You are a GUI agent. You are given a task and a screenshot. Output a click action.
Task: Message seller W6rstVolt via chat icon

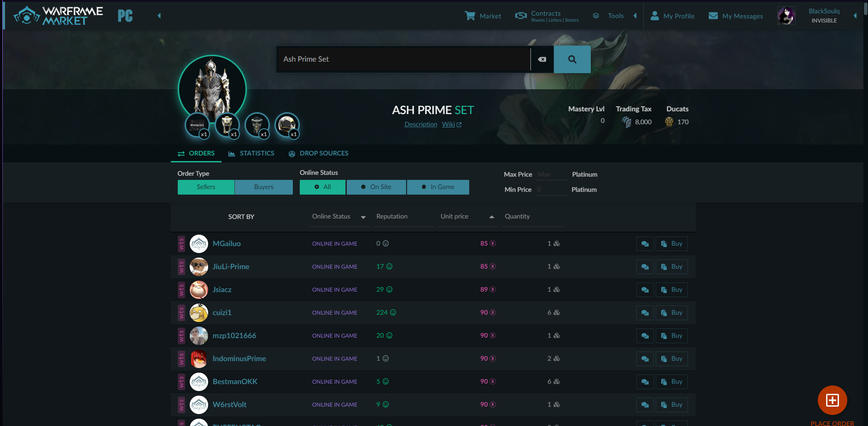coord(645,405)
